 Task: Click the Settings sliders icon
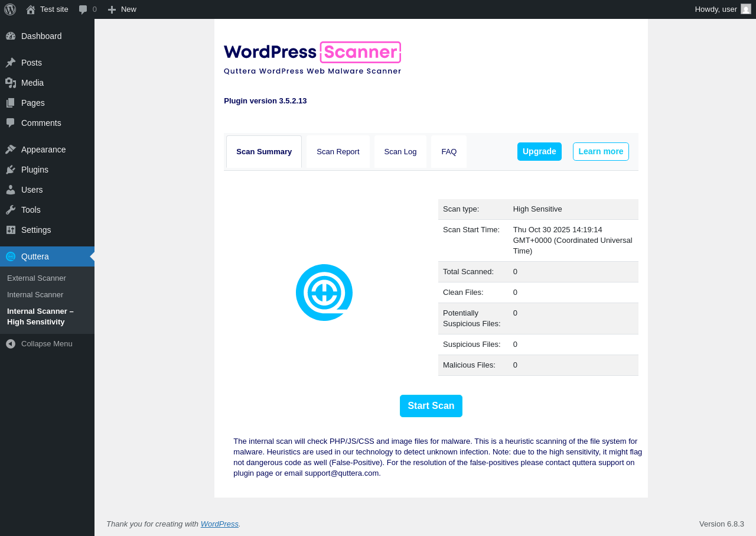pos(11,230)
